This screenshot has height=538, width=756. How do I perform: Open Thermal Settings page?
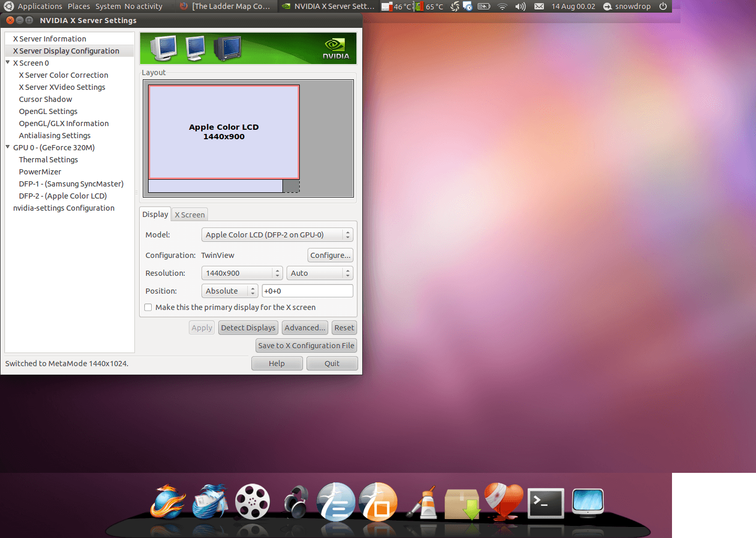[x=69, y=160]
